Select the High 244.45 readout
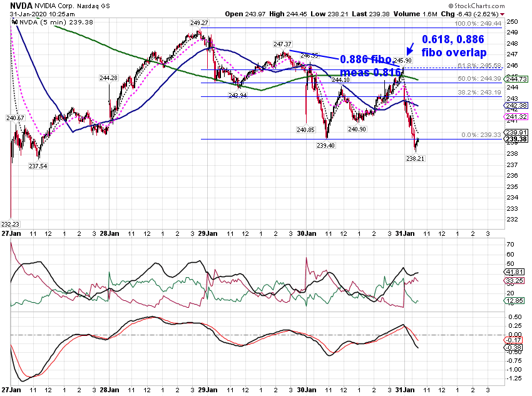This screenshot has height=396, width=532. coord(288,14)
